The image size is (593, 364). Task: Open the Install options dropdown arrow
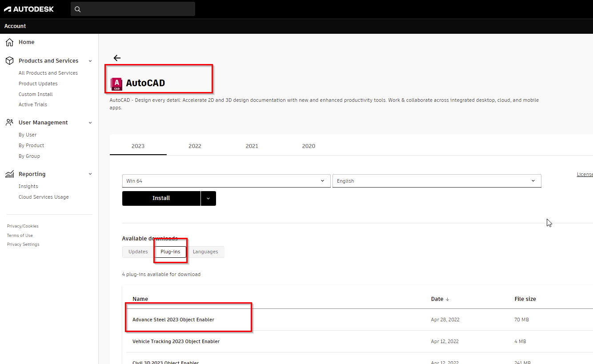(x=208, y=198)
